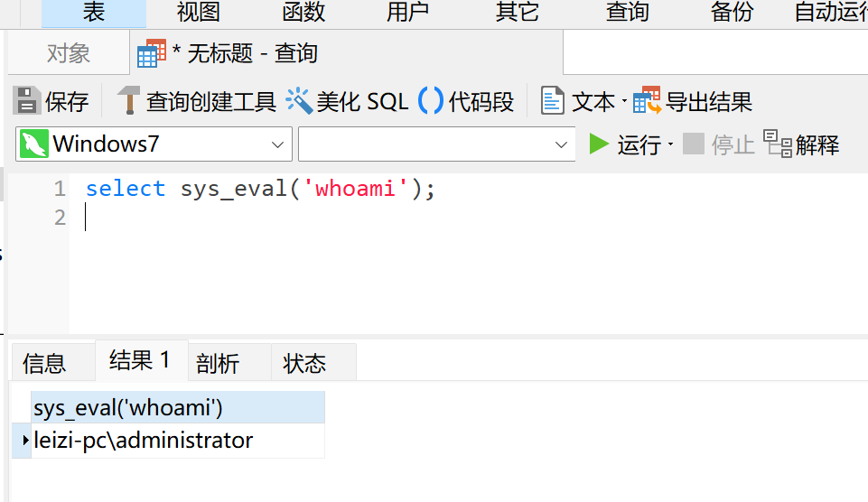Select the Status (状态) tab
This screenshot has height=502, width=868.
coord(304,364)
